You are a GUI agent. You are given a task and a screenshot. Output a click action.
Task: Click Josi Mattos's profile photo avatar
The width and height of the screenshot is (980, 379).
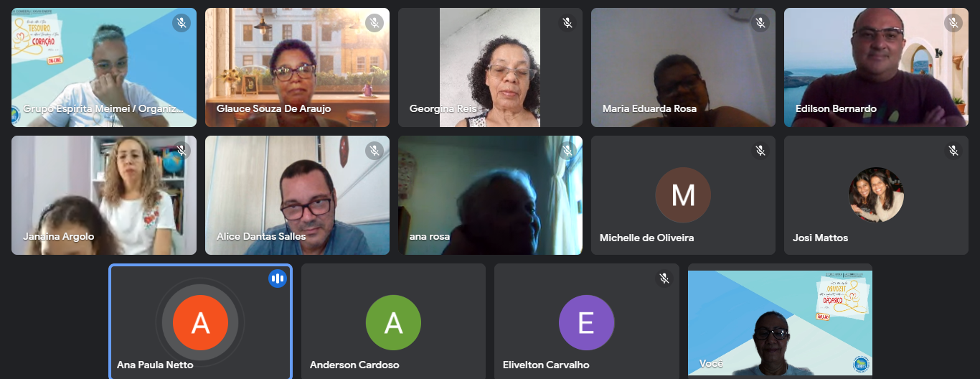(x=876, y=195)
